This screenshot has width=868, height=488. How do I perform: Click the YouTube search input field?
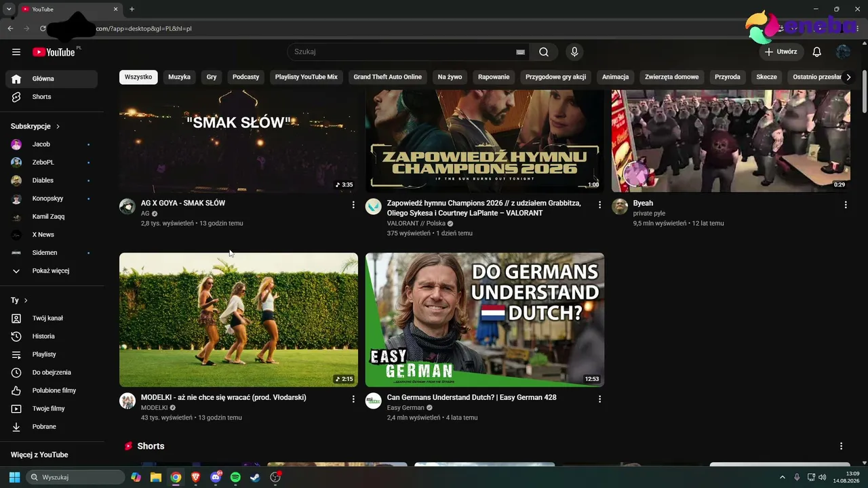pos(400,52)
